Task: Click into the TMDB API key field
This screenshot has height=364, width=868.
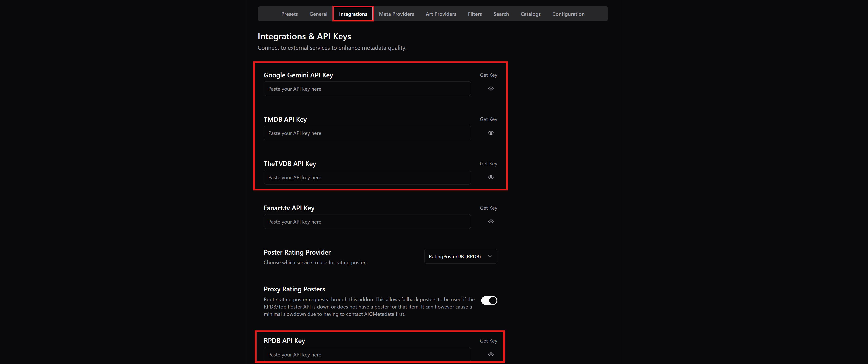Action: [x=367, y=133]
